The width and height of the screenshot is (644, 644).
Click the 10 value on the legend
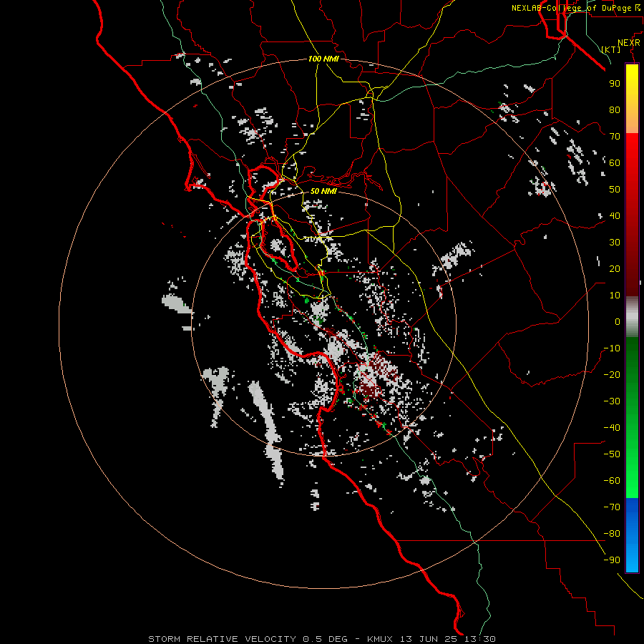(615, 296)
